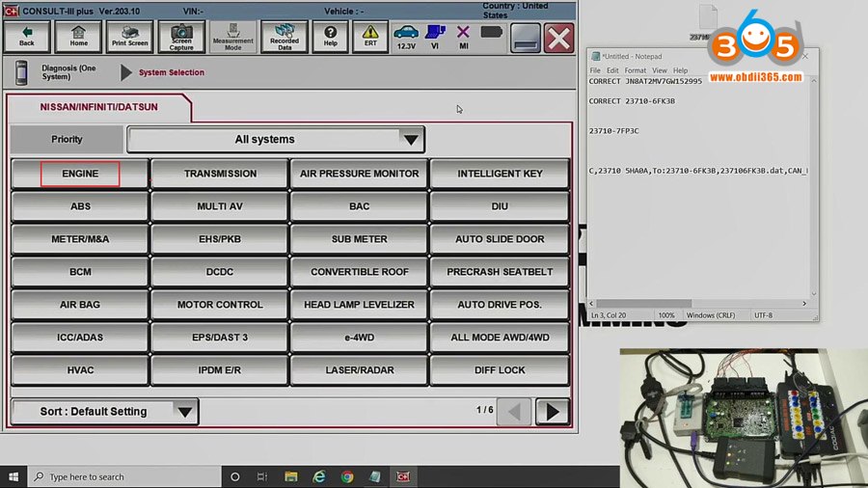Click Notepad scroll right arrow

click(804, 303)
